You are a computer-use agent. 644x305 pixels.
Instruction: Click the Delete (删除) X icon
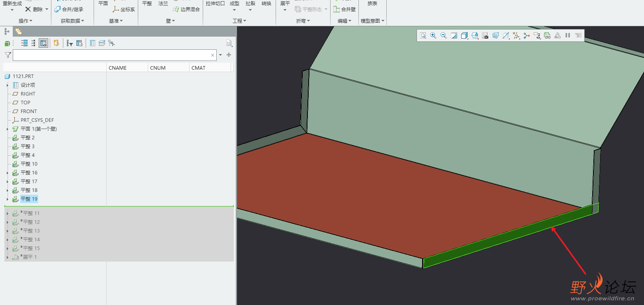(x=28, y=9)
